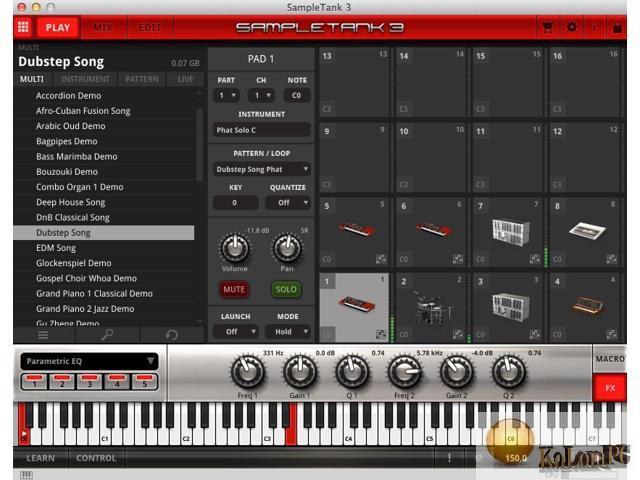Click the reload arrow icon below browser

(171, 335)
